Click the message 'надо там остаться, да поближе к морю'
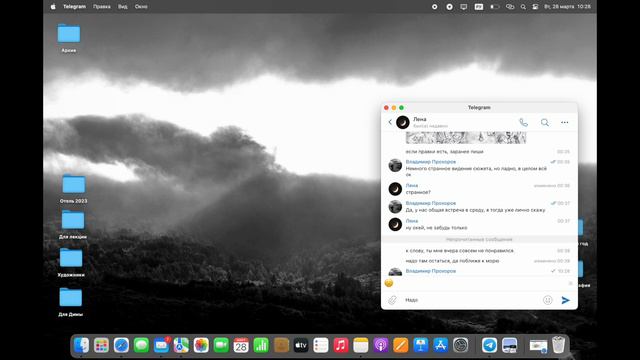The image size is (640, 360). point(452,261)
